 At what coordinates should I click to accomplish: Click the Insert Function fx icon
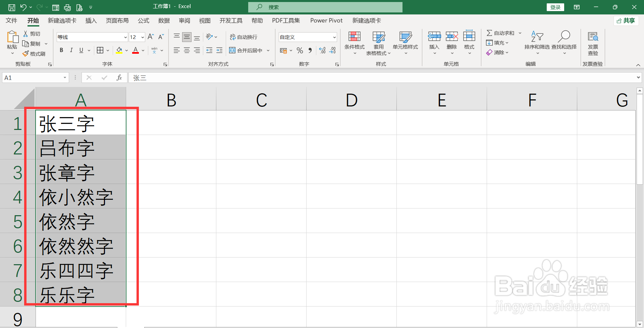[x=119, y=78]
